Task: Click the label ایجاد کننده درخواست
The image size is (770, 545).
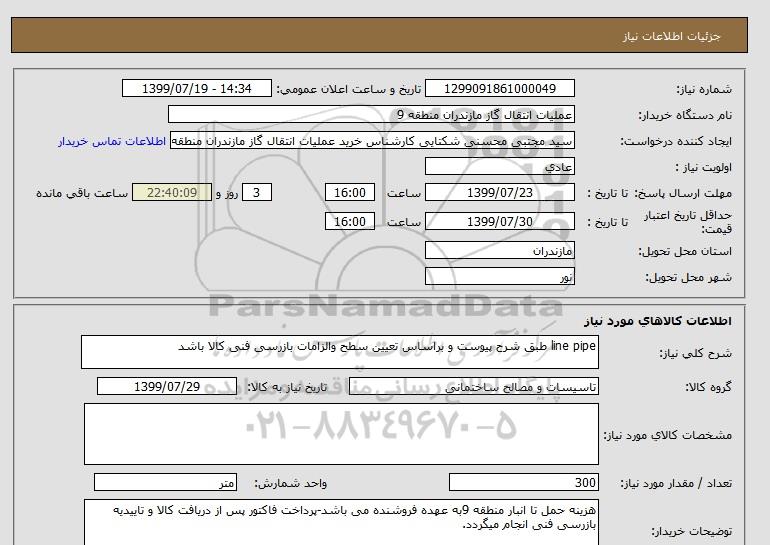Action: [x=676, y=141]
